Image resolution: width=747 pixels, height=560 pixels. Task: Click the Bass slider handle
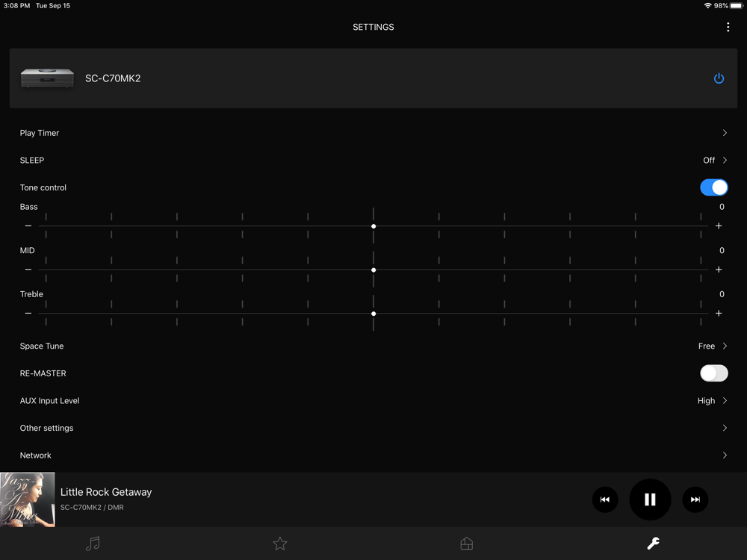(373, 226)
